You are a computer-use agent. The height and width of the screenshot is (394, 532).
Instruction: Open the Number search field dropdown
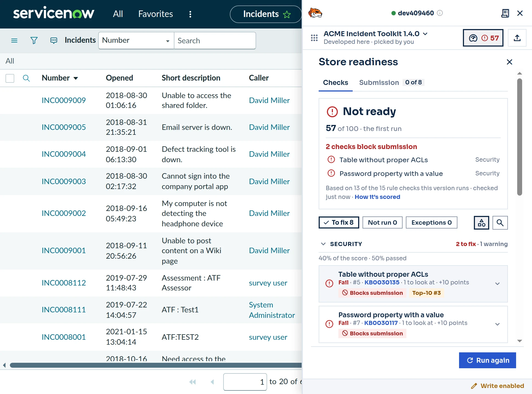tap(136, 41)
